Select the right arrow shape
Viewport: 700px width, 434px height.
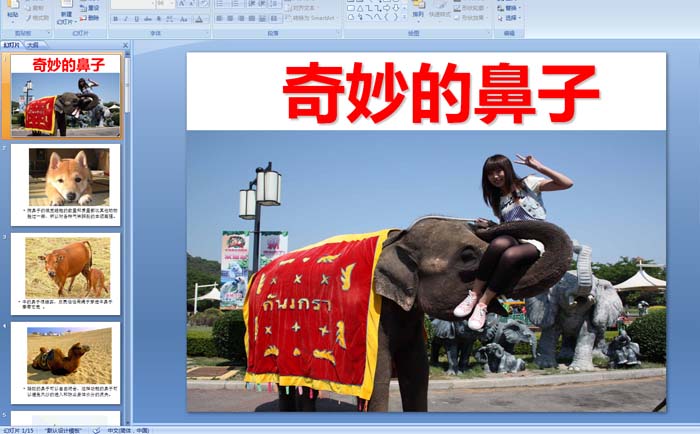tap(386, 8)
